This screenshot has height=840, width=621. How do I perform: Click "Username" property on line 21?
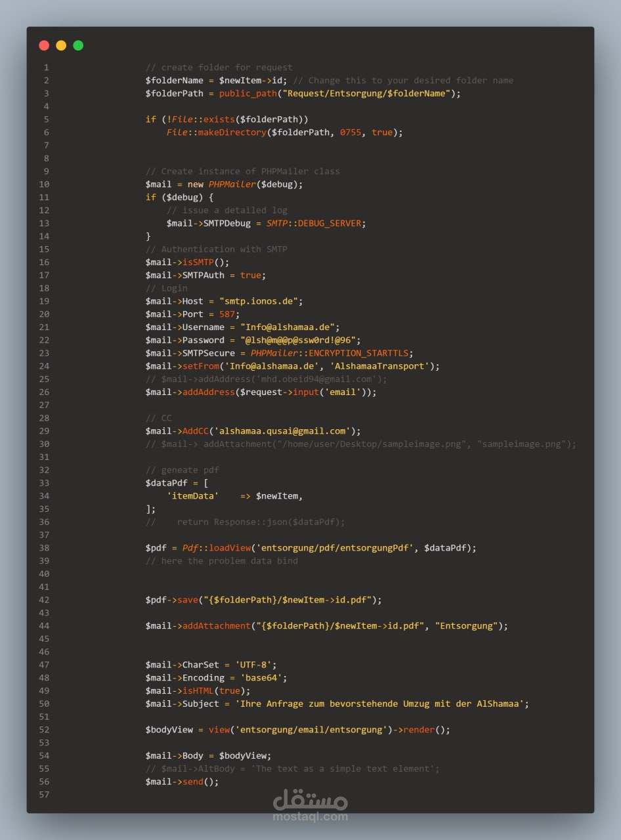click(203, 327)
